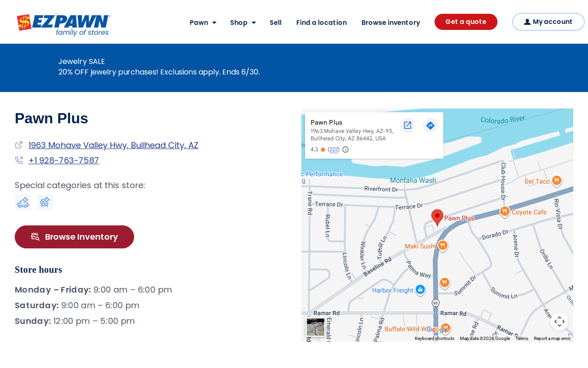Image resolution: width=588 pixels, height=368 pixels.
Task: Select the Coyote Cafe restaurant marker
Action: pyautogui.click(x=505, y=212)
